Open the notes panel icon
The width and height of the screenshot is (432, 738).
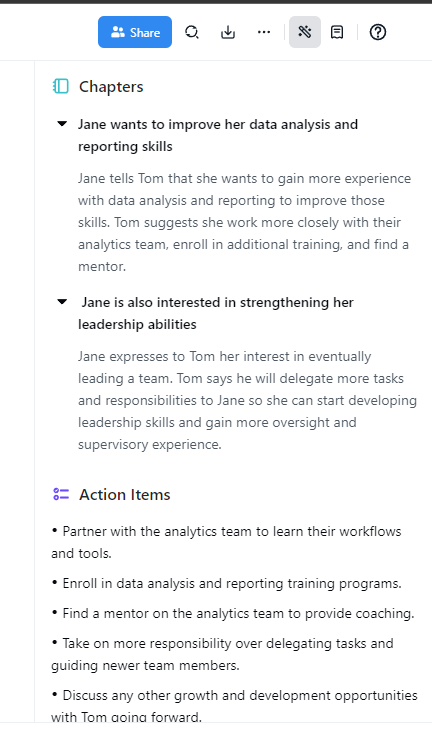point(337,32)
